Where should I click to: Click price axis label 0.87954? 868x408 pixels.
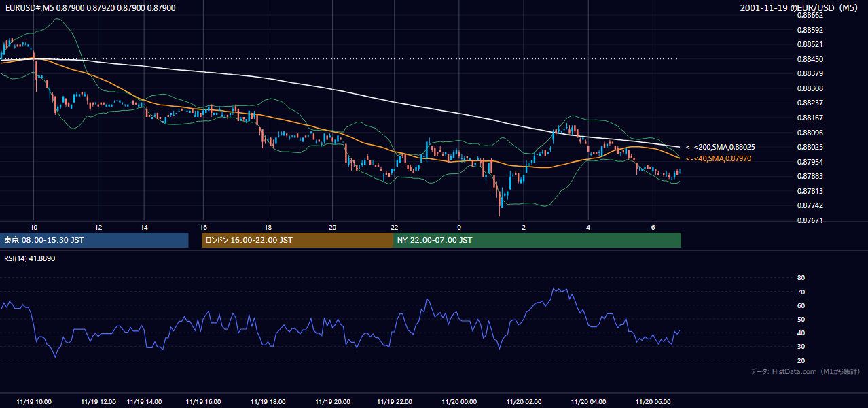[810, 162]
